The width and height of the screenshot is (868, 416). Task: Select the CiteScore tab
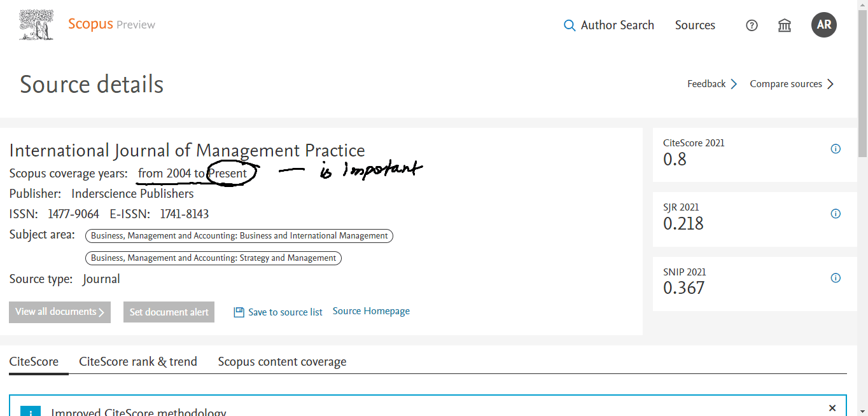tap(34, 362)
